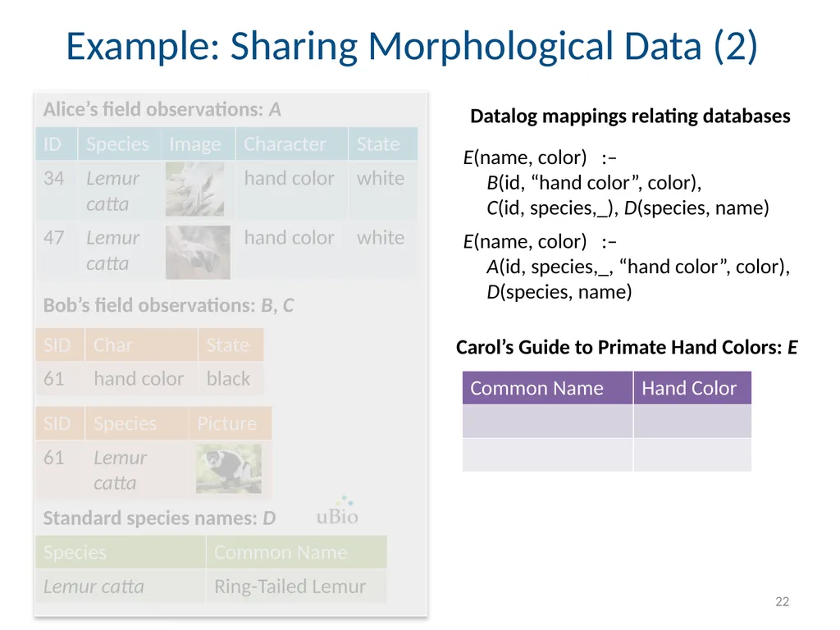Viewport: 840px width, 630px height.
Task: Click the Hand Color purple header cell
Action: (x=692, y=388)
